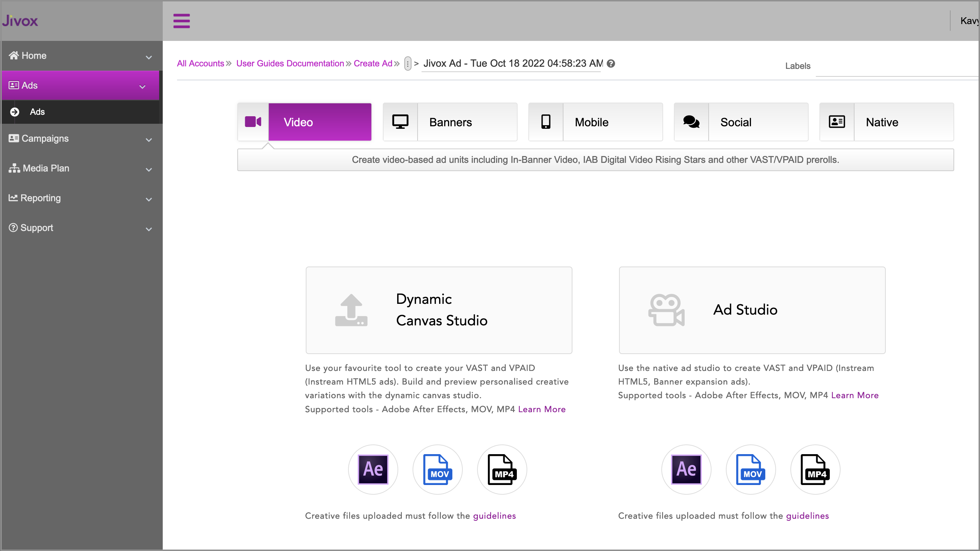Image resolution: width=980 pixels, height=551 pixels.
Task: Click the Media Plan sitemap icon
Action: pyautogui.click(x=14, y=168)
